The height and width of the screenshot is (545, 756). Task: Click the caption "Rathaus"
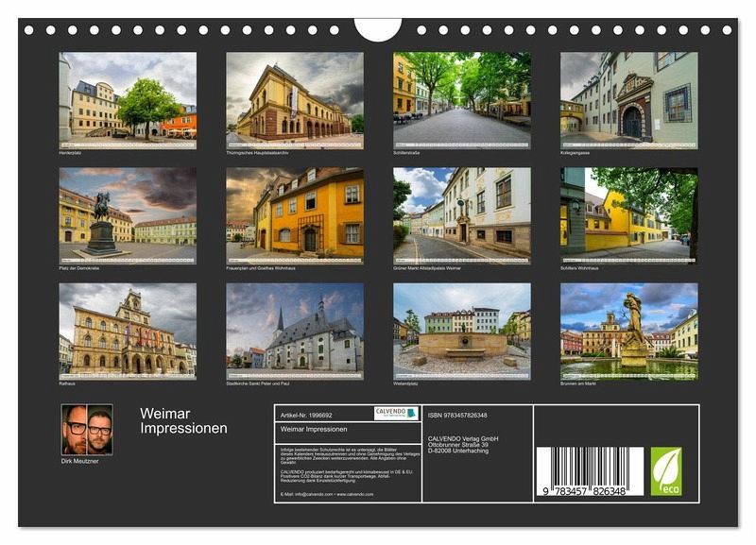coord(67,383)
